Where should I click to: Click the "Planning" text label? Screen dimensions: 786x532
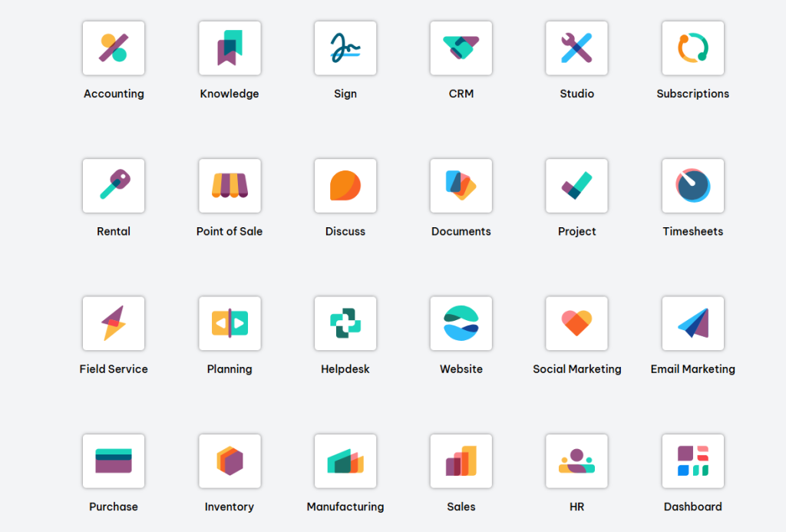click(x=230, y=369)
